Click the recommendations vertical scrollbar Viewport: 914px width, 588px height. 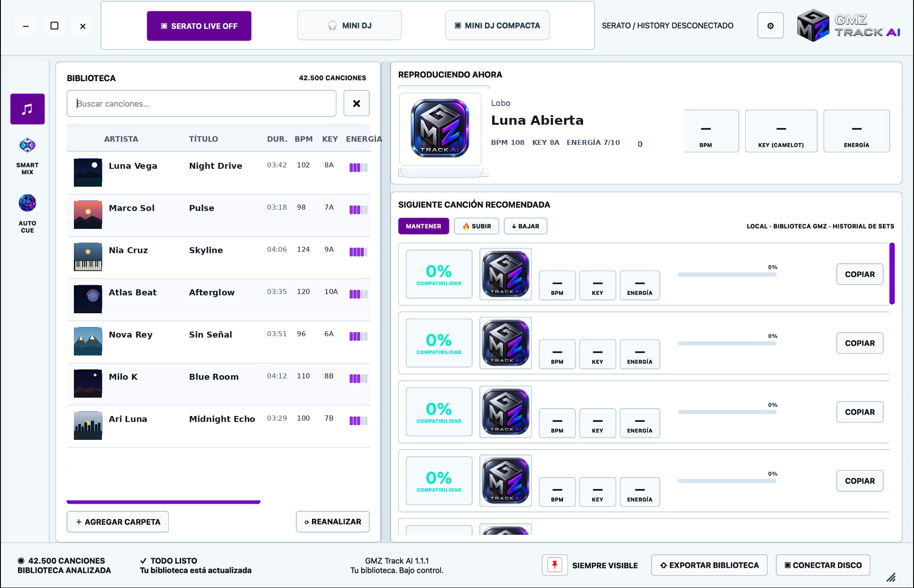coord(892,273)
